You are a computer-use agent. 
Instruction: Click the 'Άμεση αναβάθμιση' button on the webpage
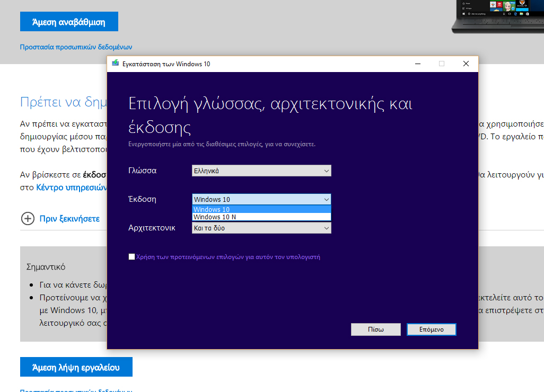point(69,22)
